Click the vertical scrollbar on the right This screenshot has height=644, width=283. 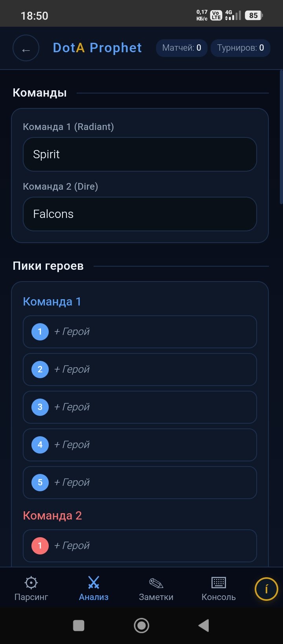click(x=281, y=137)
